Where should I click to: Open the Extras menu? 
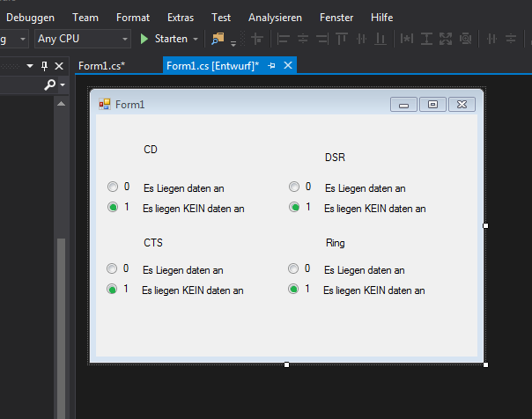181,18
